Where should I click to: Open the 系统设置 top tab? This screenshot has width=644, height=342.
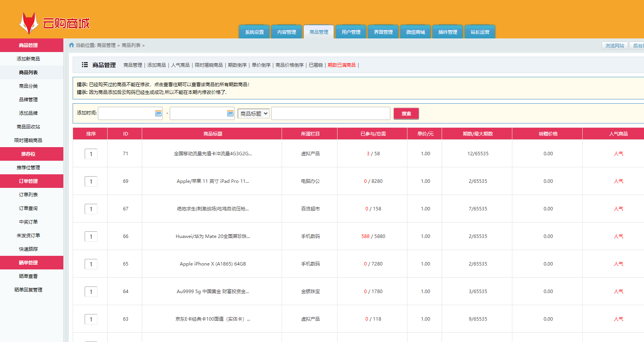coord(254,32)
